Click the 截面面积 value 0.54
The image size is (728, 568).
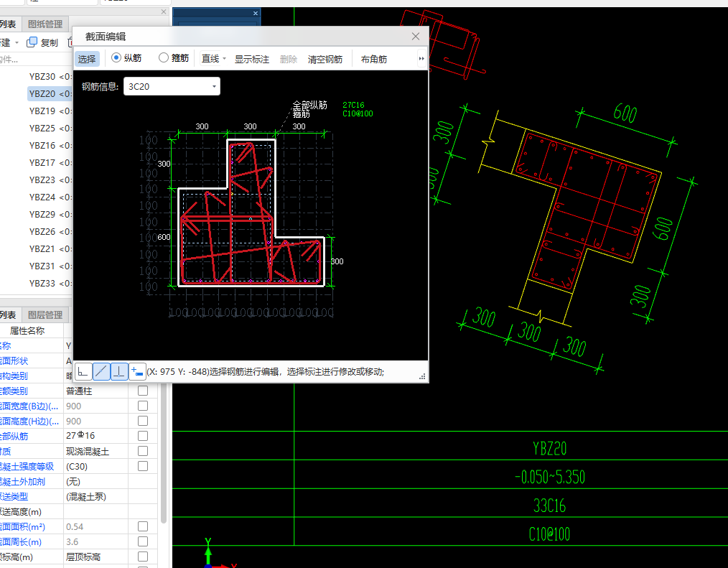point(96,526)
